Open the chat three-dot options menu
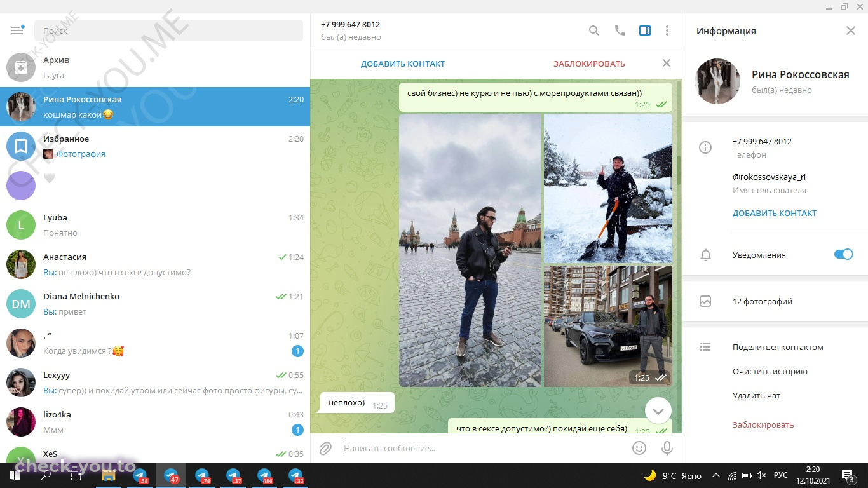The width and height of the screenshot is (868, 488). pos(667,30)
